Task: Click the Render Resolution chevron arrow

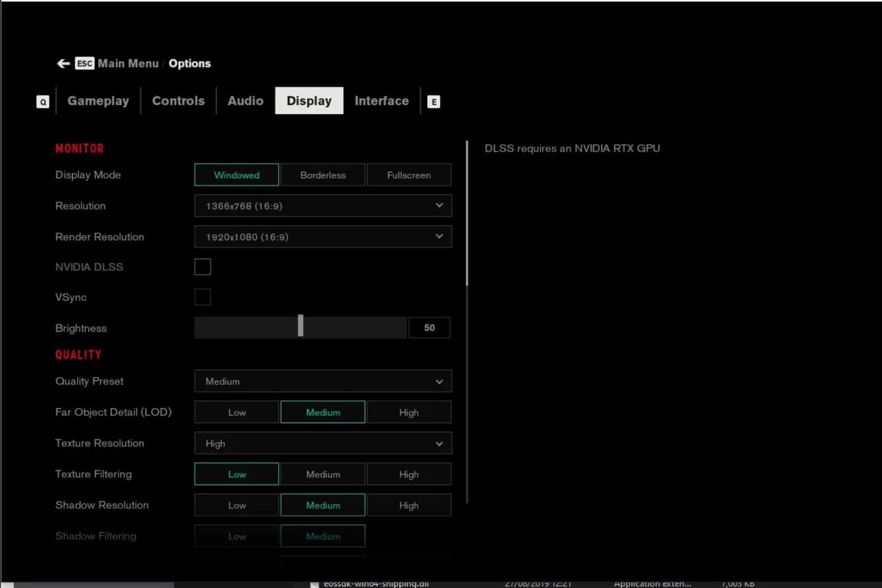Action: point(439,237)
